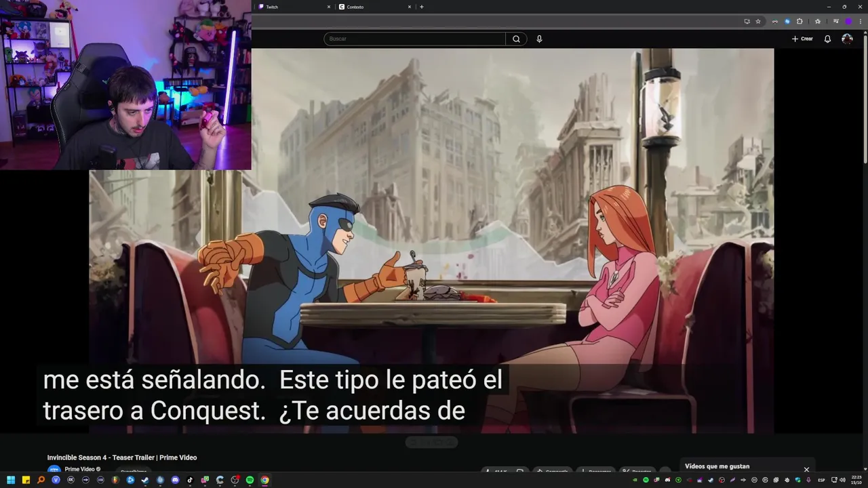Click the YouTube search magnifier button
Viewport: 868px width, 488px height.
[x=516, y=39]
